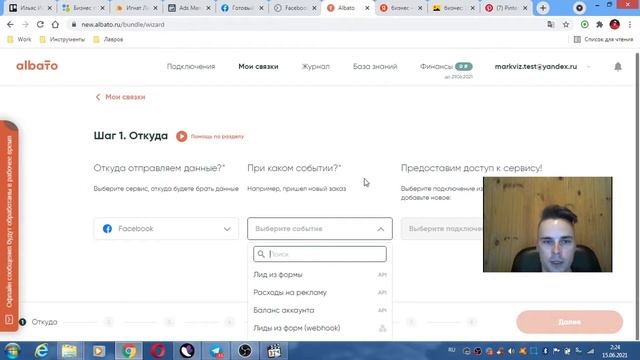Screen dimensions: 640x360
Task: Click the translate page icon in address bar
Action: 551,24
